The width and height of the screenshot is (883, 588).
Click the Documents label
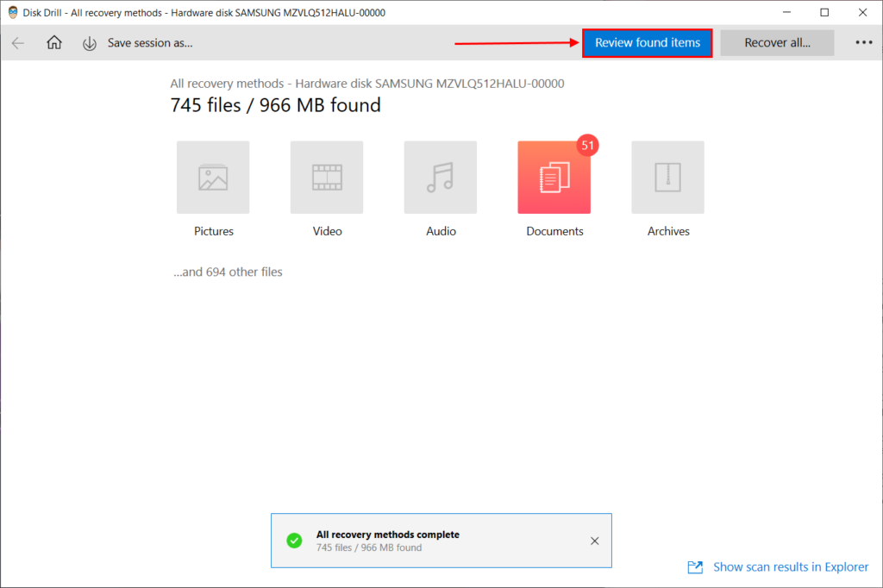[x=554, y=231]
